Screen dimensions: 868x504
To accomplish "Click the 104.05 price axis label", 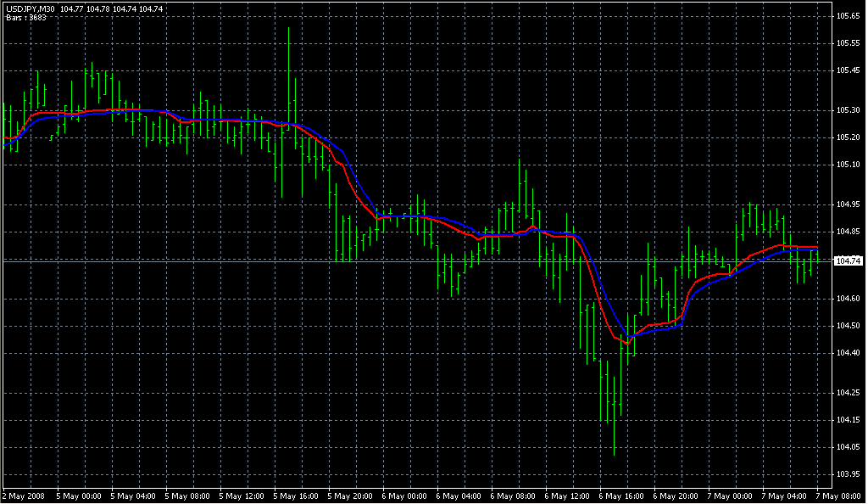I will 848,447.
